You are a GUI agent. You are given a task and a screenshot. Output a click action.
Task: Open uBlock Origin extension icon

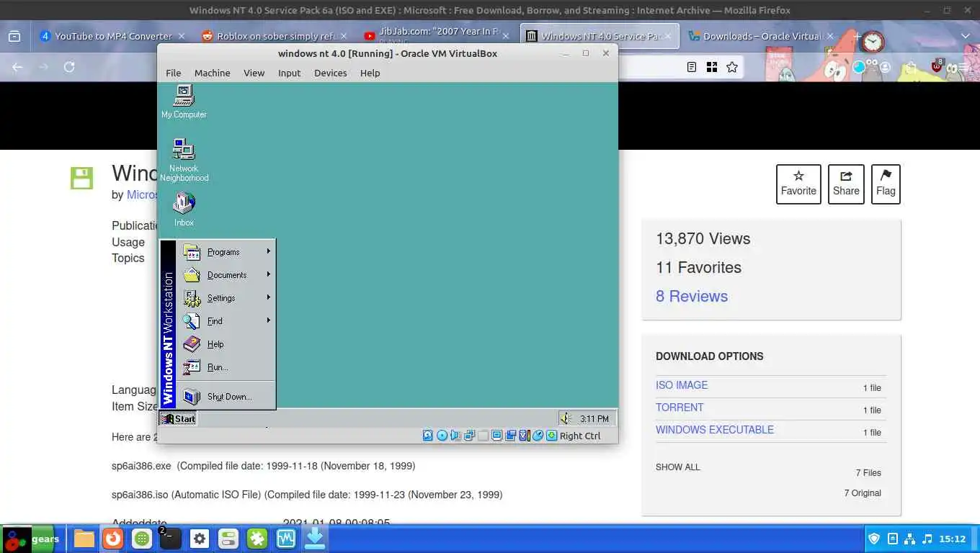click(x=937, y=66)
